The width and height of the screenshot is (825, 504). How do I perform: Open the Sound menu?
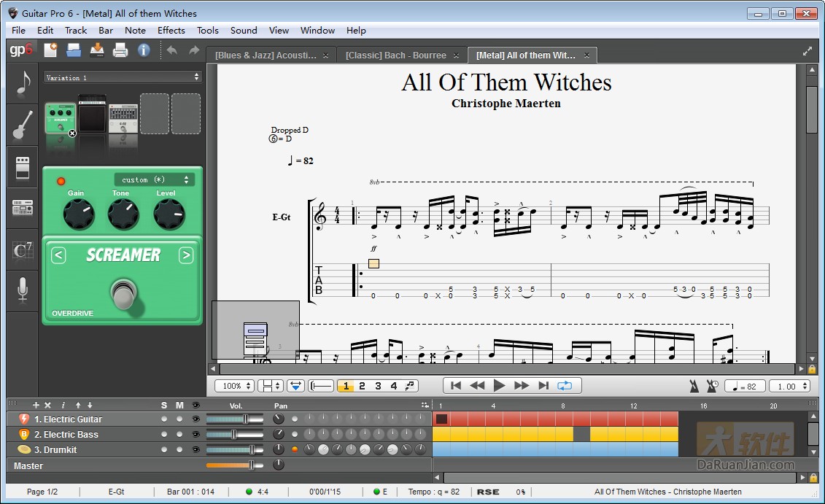(x=244, y=31)
